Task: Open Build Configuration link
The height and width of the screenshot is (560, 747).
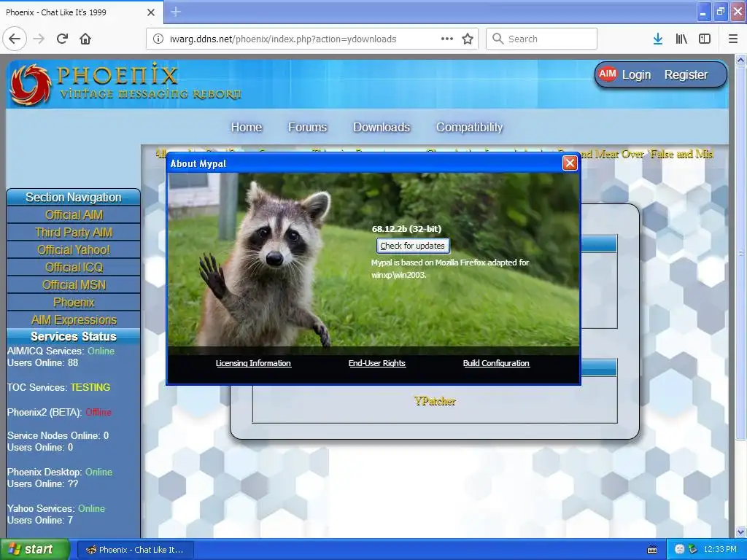Action: (x=496, y=363)
